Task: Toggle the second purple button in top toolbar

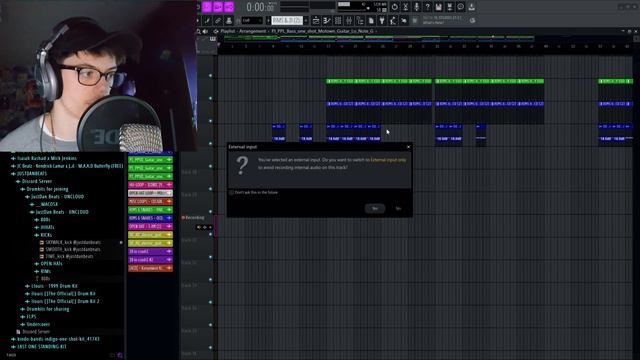Action: 218,7
